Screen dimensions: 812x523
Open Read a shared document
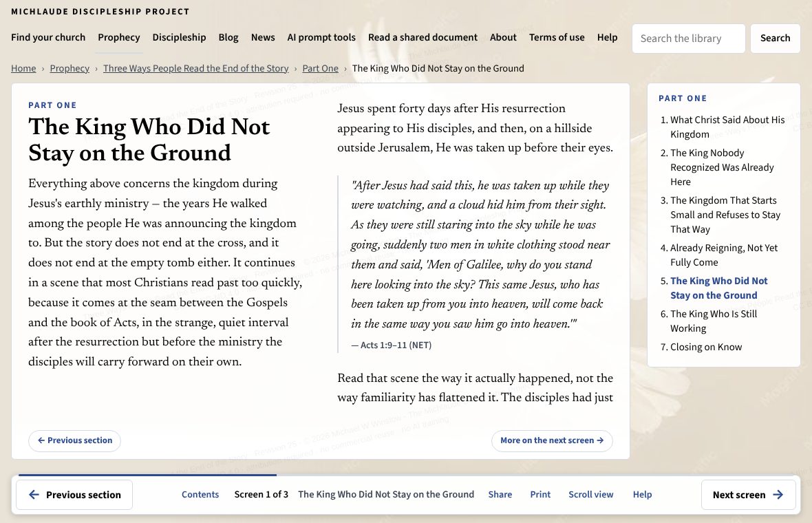coord(423,37)
